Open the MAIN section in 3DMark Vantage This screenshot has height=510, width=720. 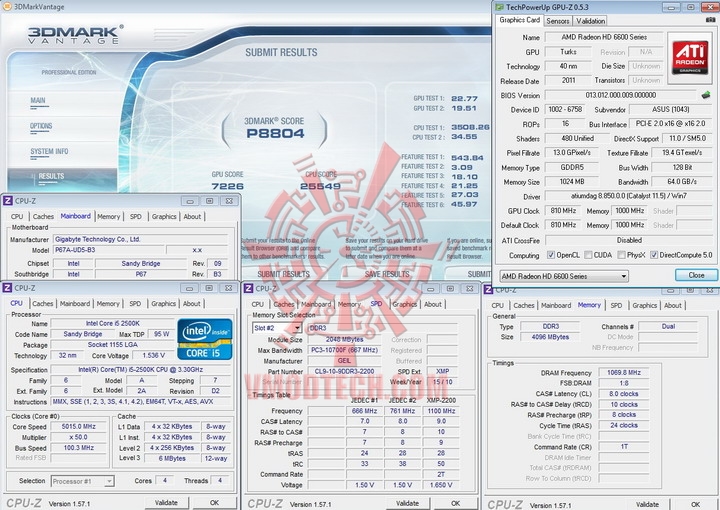[x=38, y=101]
